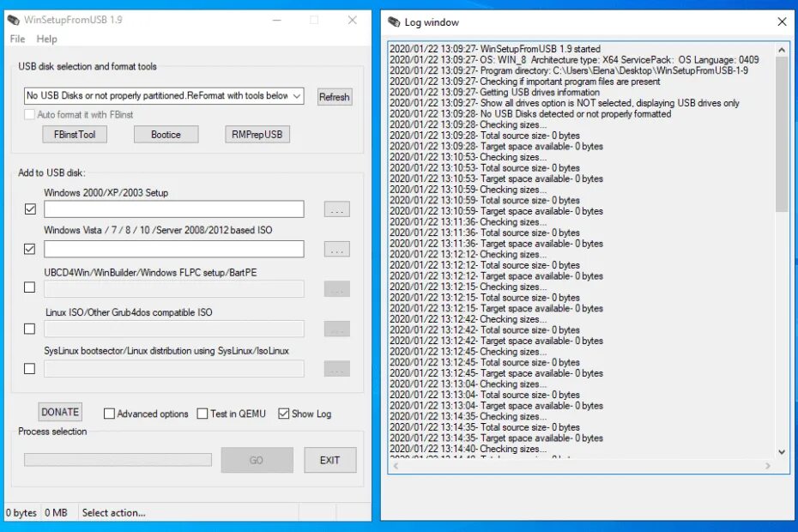The image size is (798, 532).
Task: Click the EXIT button
Action: [x=330, y=460]
